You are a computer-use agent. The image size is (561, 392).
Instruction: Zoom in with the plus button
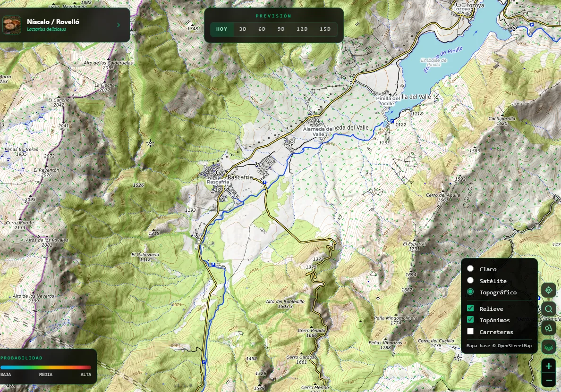[548, 366]
